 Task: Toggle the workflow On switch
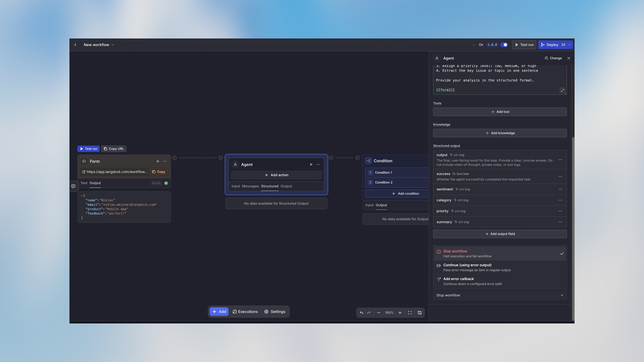[x=504, y=45]
